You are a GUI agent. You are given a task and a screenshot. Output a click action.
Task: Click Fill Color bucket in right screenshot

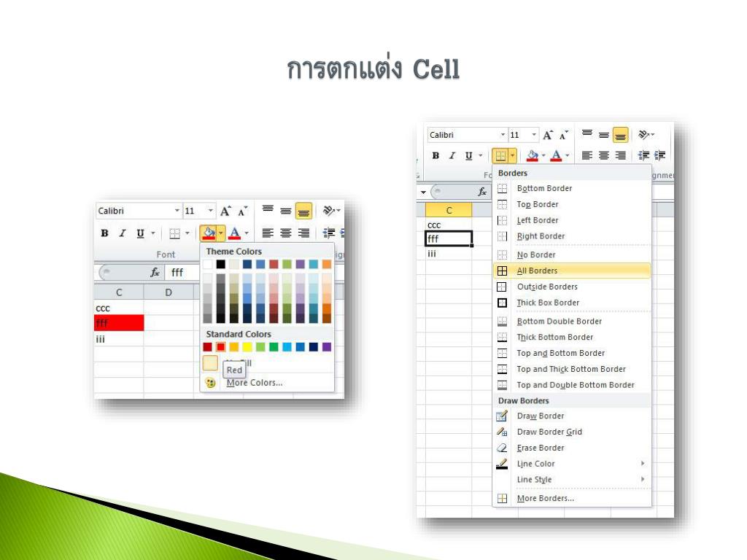533,155
